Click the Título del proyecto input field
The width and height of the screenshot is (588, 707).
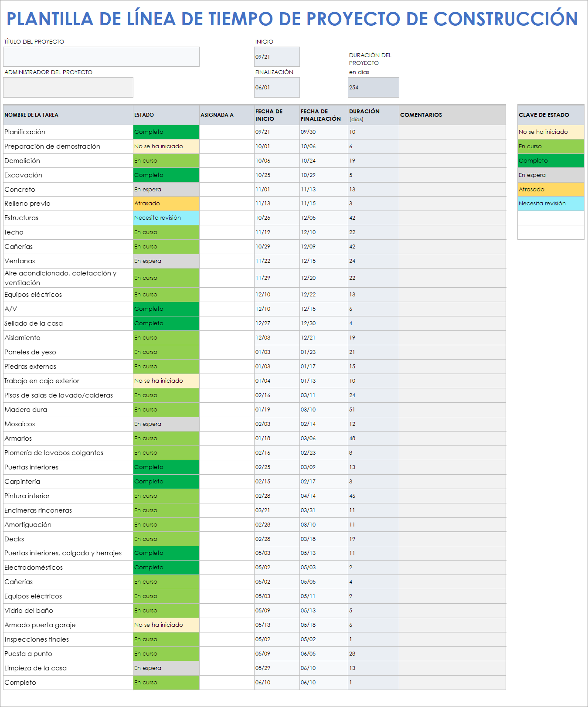pos(101,57)
